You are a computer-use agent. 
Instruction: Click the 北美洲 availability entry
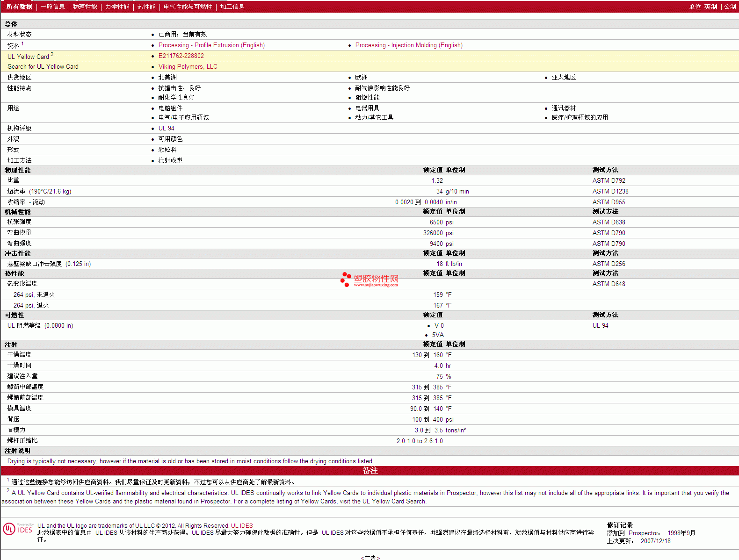167,77
